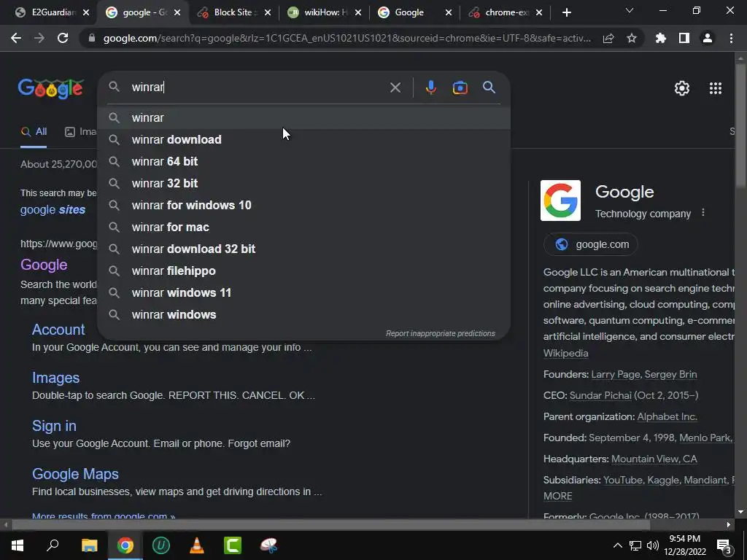Start voice search with the microphone
Viewport: 747px width, 560px height.
(431, 87)
